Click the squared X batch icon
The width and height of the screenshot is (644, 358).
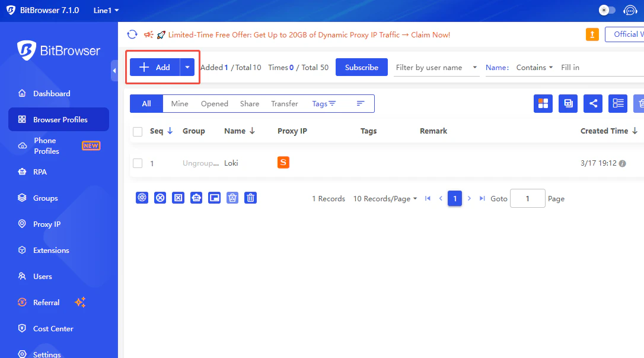coord(178,198)
